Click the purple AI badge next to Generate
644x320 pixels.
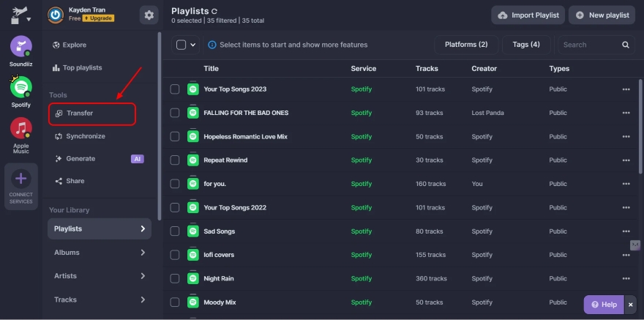click(x=137, y=159)
